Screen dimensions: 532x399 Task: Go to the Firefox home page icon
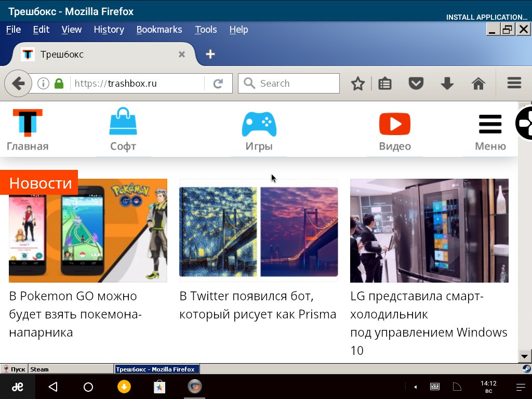[x=478, y=84]
